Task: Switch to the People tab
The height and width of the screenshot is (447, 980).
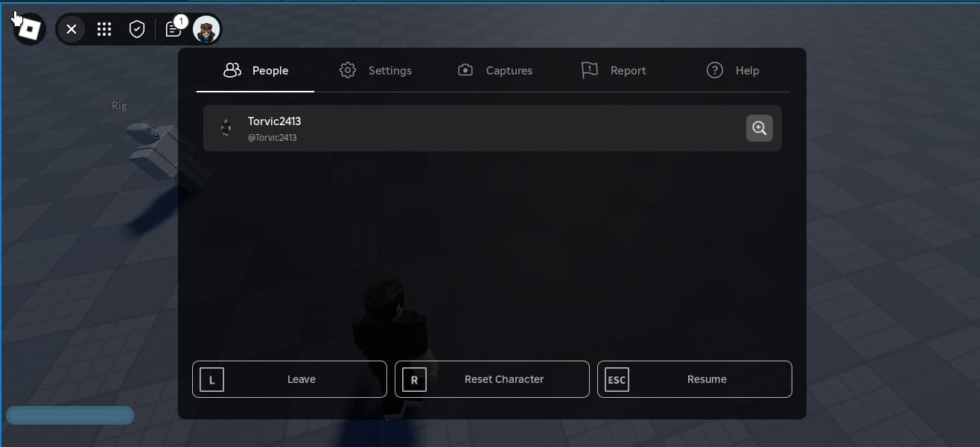Action: [x=255, y=70]
